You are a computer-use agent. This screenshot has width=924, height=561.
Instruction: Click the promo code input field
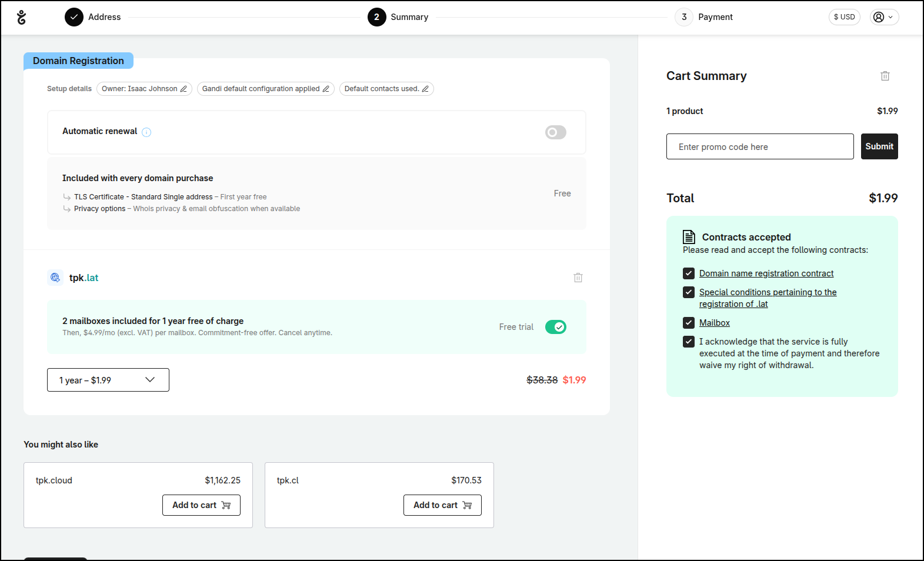coord(759,146)
